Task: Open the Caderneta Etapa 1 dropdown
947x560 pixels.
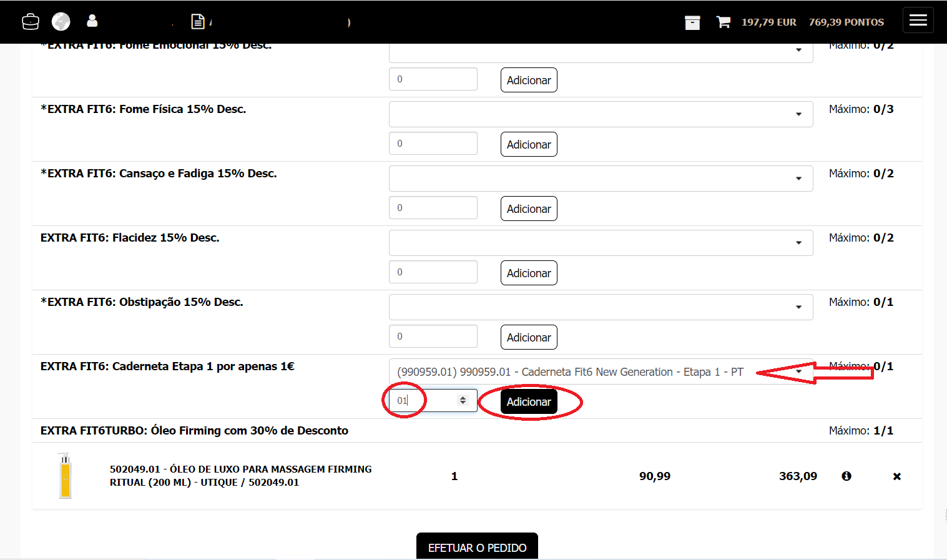Action: 601,371
